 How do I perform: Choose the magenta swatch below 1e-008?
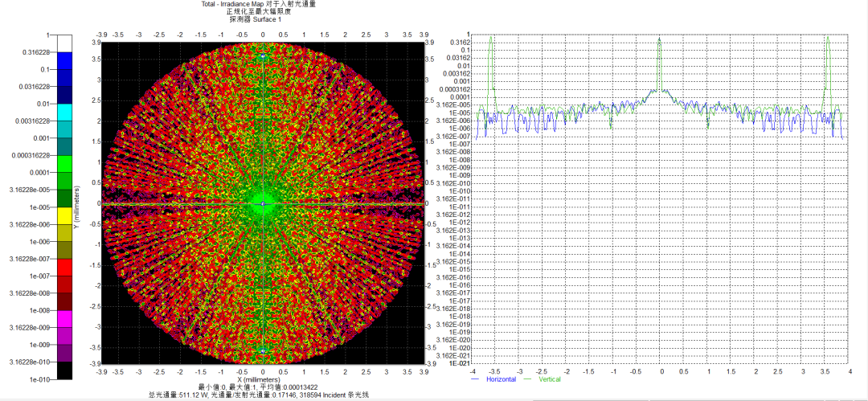(x=65, y=319)
